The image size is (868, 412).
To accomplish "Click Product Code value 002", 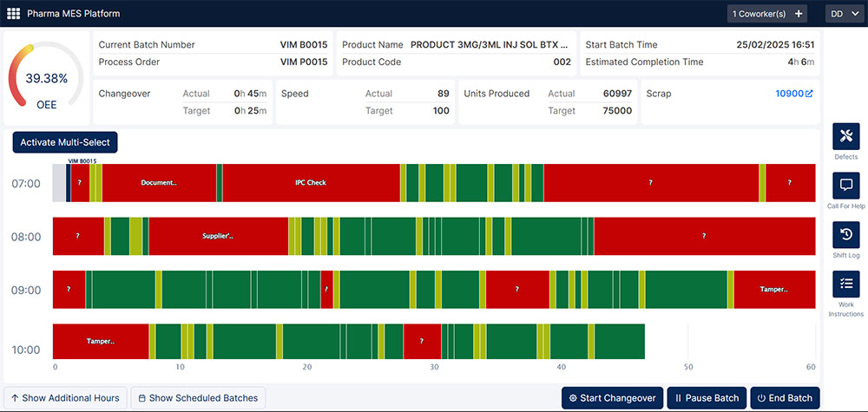I will tap(562, 62).
